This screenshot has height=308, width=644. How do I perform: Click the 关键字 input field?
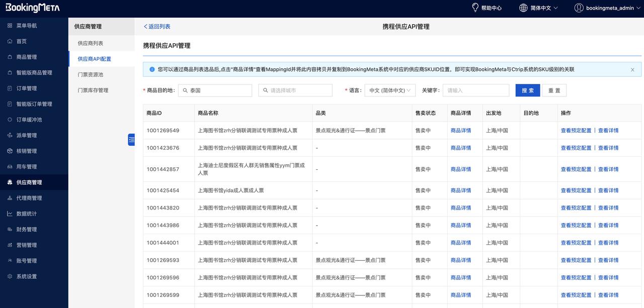(x=475, y=90)
